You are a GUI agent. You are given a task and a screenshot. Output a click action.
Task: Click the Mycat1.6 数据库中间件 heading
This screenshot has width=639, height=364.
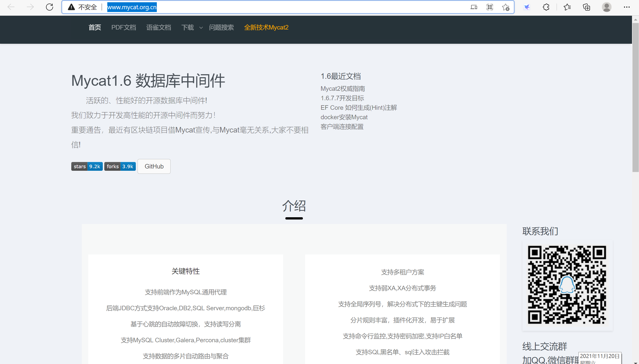tap(148, 80)
